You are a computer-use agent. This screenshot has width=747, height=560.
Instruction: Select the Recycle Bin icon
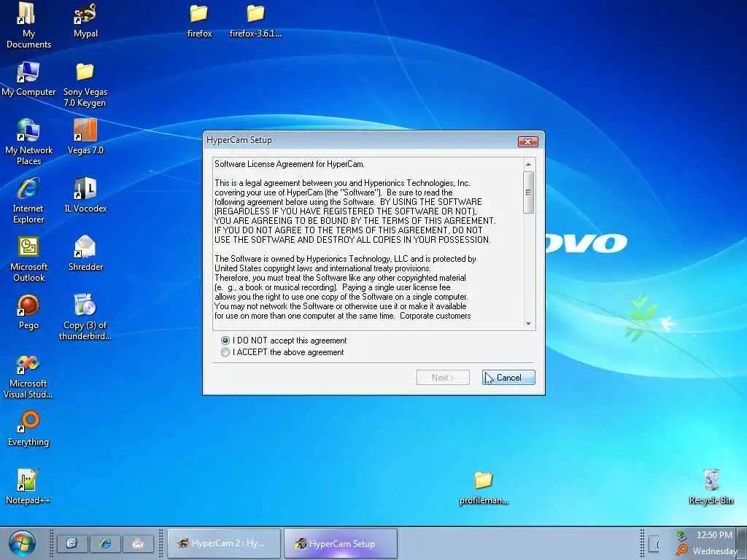click(711, 486)
